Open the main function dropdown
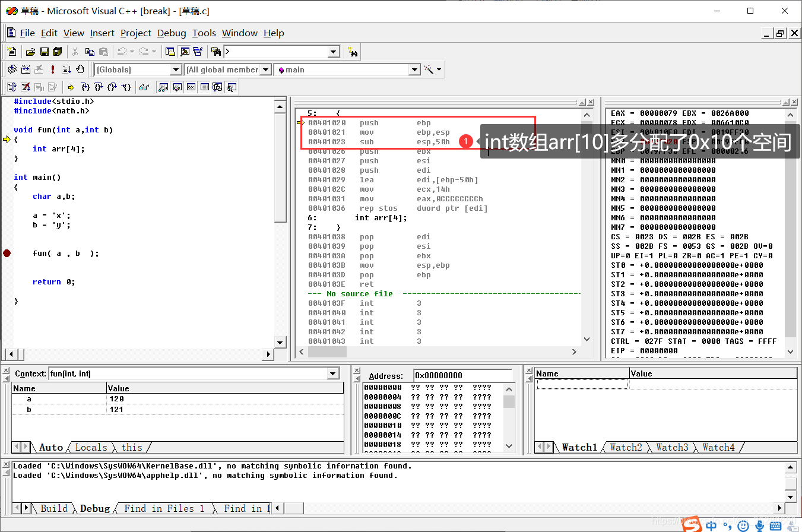Screen dimensions: 802x532 point(415,70)
